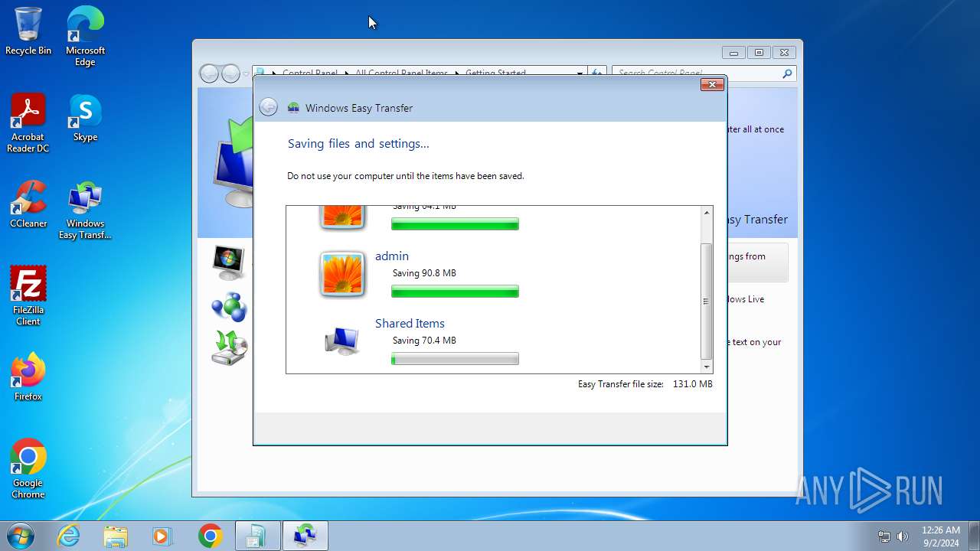Screen dimensions: 980x551
Task: Click the back arrow in Easy Transfer
Action: [268, 107]
